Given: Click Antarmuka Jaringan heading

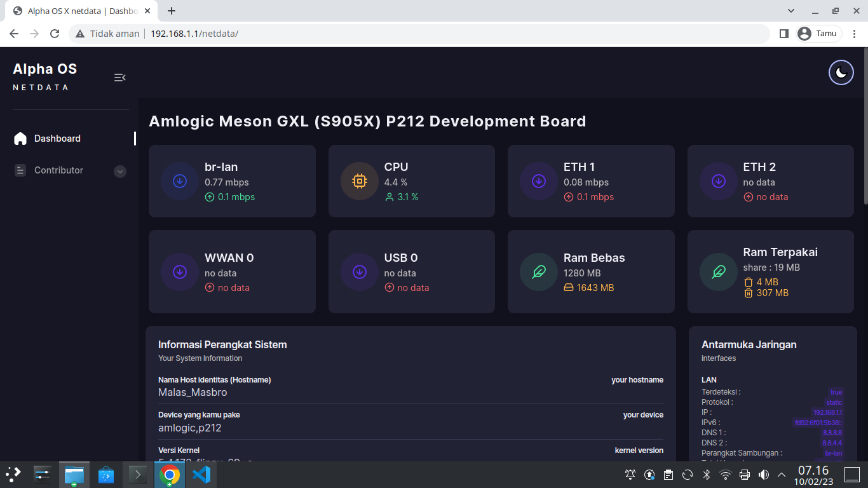Looking at the screenshot, I should [x=749, y=344].
